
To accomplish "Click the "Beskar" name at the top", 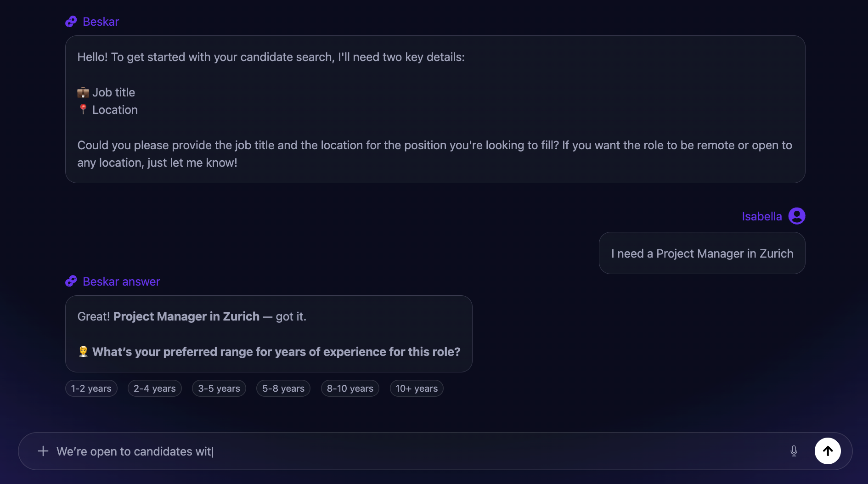I will 101,22.
